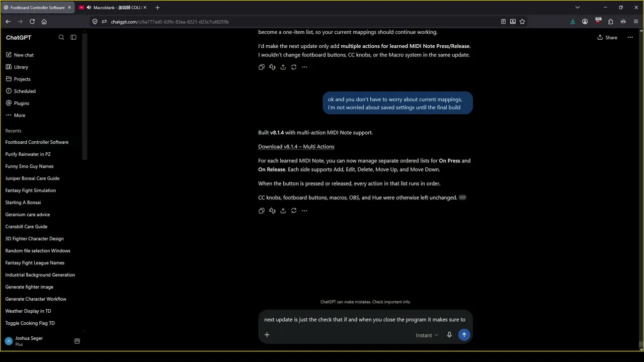Open more options for the earlier response
Viewport: 644px width, 362px height.
pyautogui.click(x=304, y=67)
